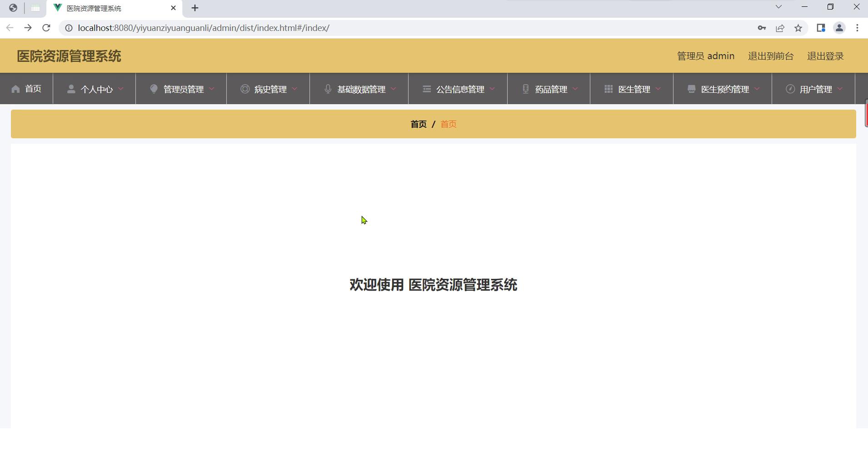Click the browser address bar URL
The width and height of the screenshot is (868, 464).
click(x=204, y=28)
